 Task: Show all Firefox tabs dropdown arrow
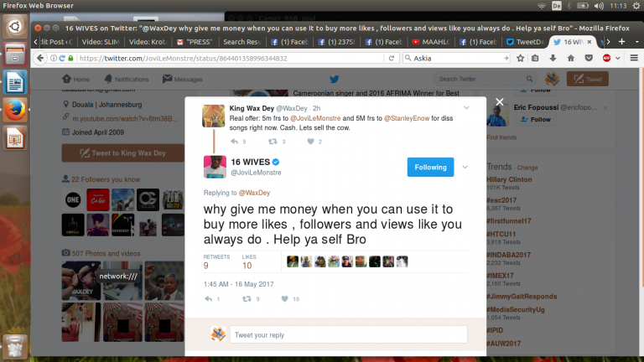[x=637, y=42]
